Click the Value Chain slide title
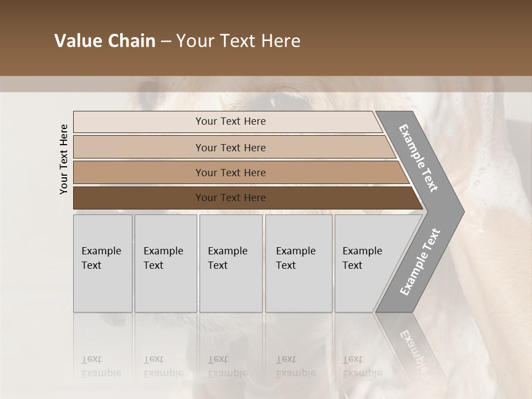Image resolution: width=532 pixels, height=399 pixels. click(105, 41)
